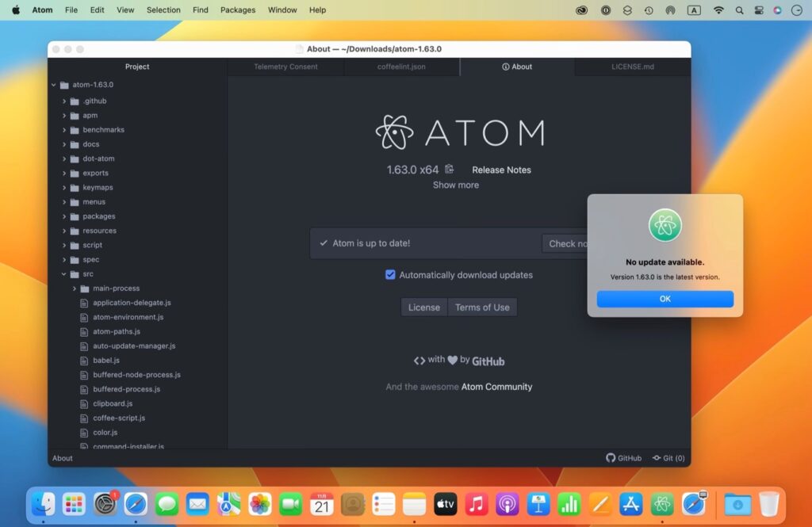Open Atom from the dock
Image resolution: width=812 pixels, height=527 pixels.
coord(661,503)
